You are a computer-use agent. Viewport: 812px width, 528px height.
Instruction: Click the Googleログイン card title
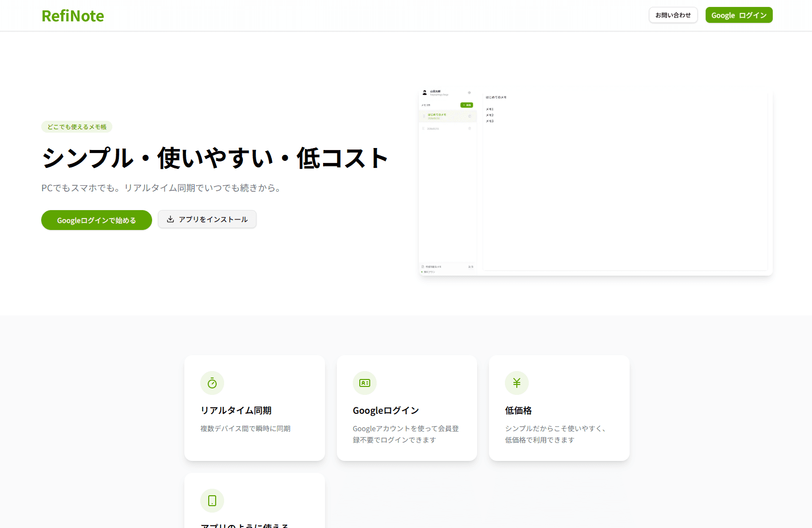[x=386, y=410]
